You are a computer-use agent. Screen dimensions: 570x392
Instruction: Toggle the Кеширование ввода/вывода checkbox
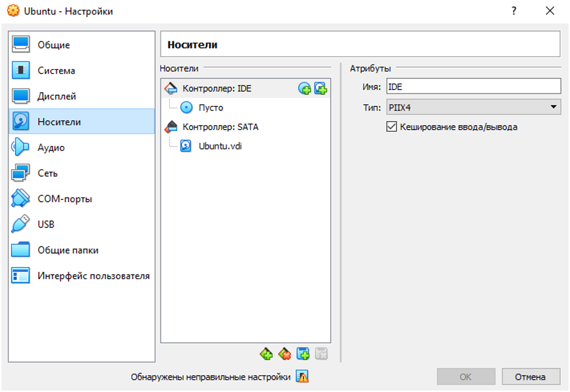point(392,127)
